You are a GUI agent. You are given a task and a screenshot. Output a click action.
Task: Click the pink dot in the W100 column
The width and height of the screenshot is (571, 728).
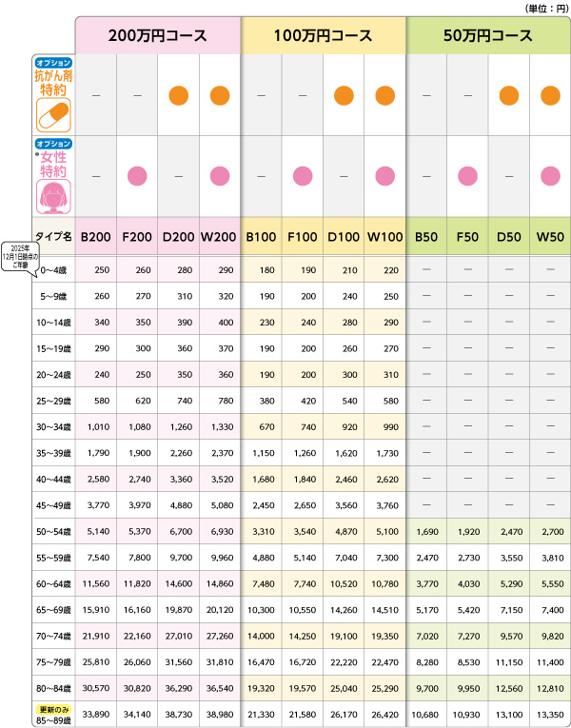386,175
